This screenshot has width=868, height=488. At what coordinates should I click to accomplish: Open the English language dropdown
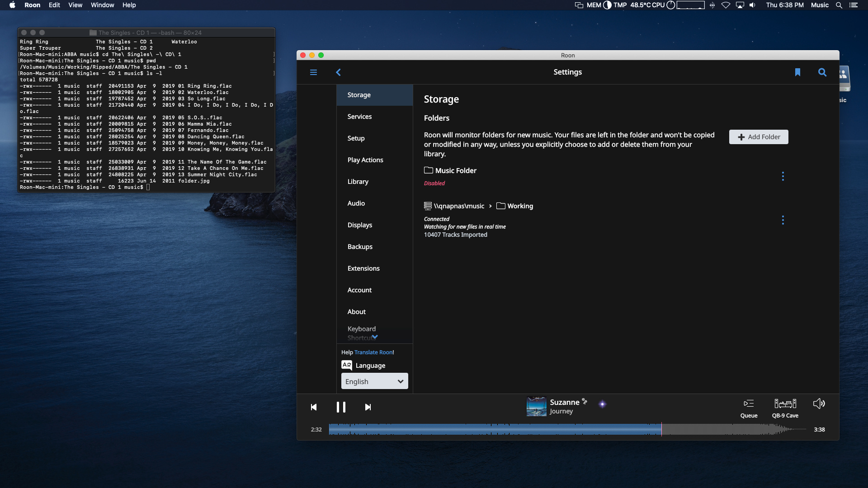[x=374, y=381]
